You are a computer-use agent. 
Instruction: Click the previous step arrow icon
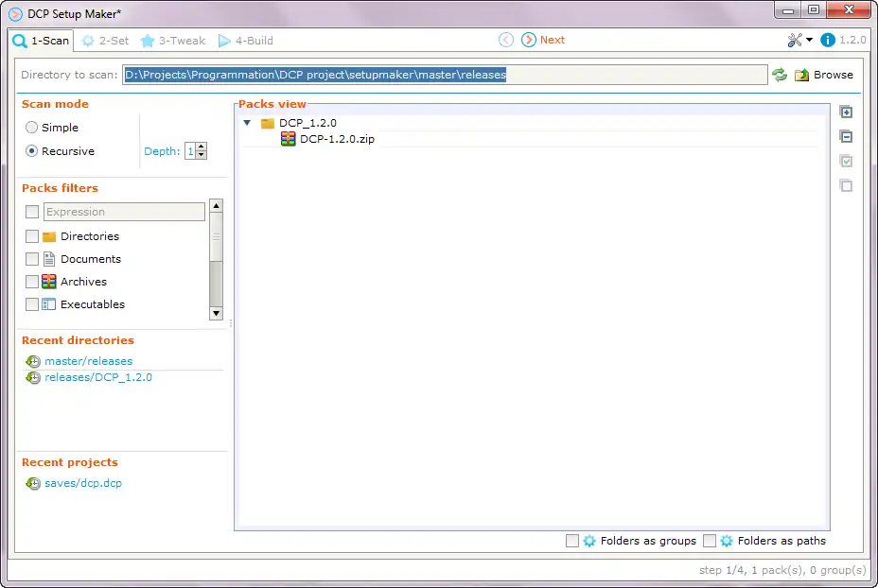tap(505, 40)
